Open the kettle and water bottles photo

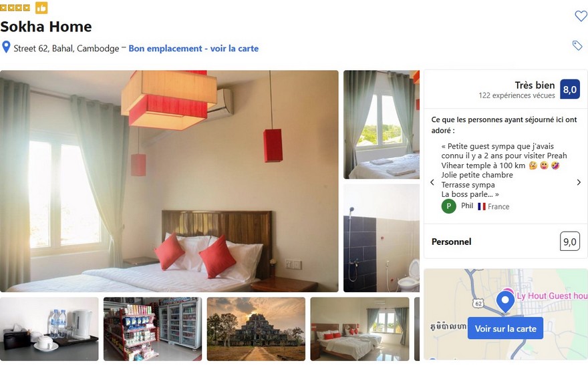point(49,329)
